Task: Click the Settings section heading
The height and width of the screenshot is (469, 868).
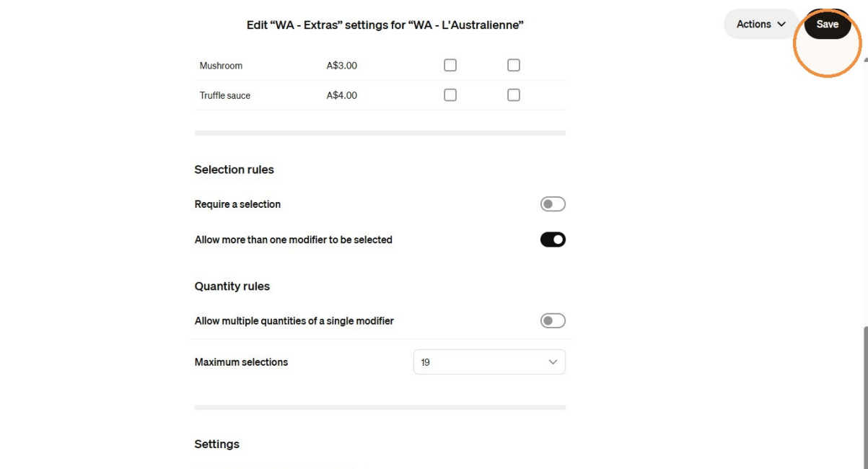Action: point(216,444)
